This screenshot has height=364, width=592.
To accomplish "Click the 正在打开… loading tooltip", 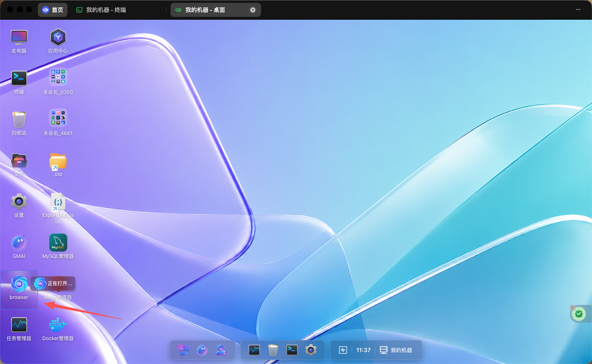I will [x=53, y=283].
